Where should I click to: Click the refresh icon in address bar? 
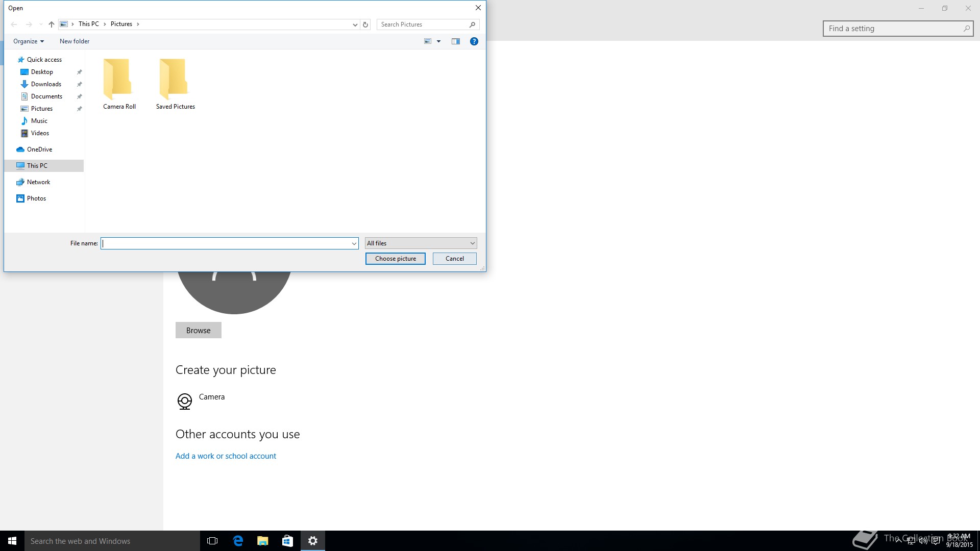pos(365,24)
